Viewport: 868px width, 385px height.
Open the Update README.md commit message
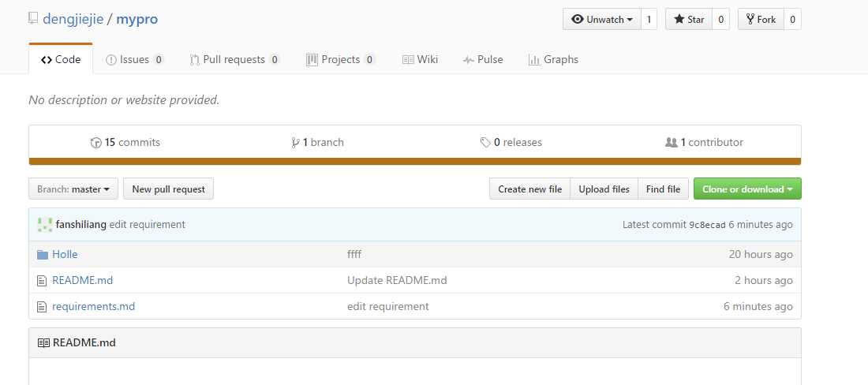coord(397,280)
